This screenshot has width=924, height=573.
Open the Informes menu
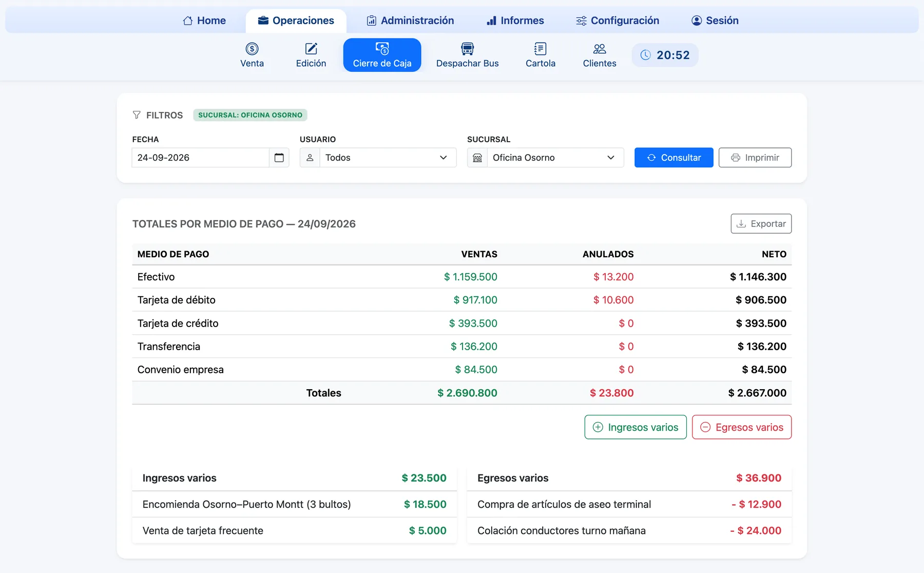pyautogui.click(x=515, y=21)
